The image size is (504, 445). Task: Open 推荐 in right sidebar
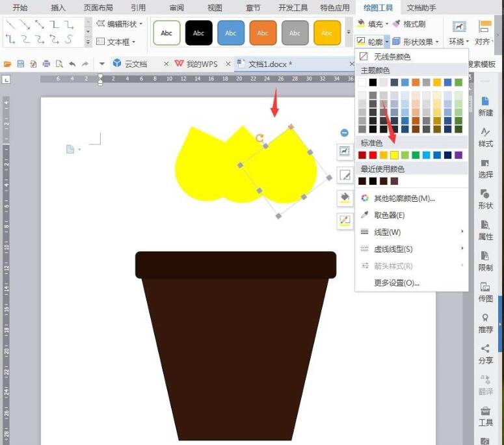point(485,323)
